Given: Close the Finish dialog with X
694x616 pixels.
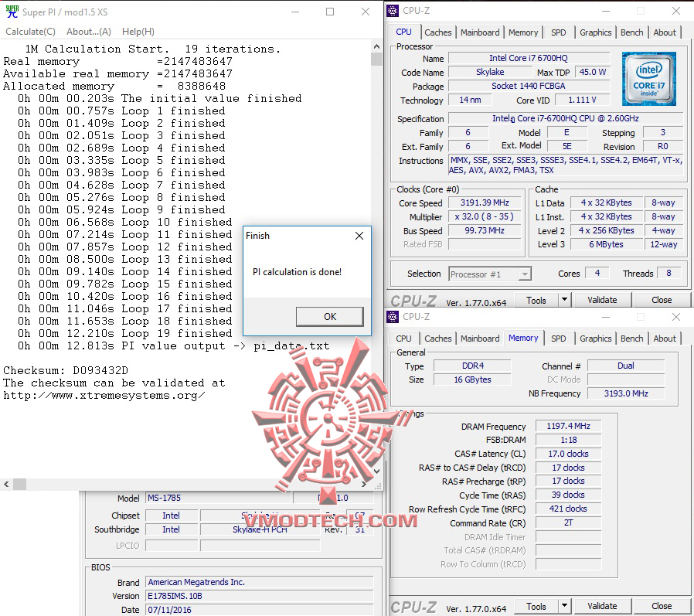Looking at the screenshot, I should click(x=359, y=236).
